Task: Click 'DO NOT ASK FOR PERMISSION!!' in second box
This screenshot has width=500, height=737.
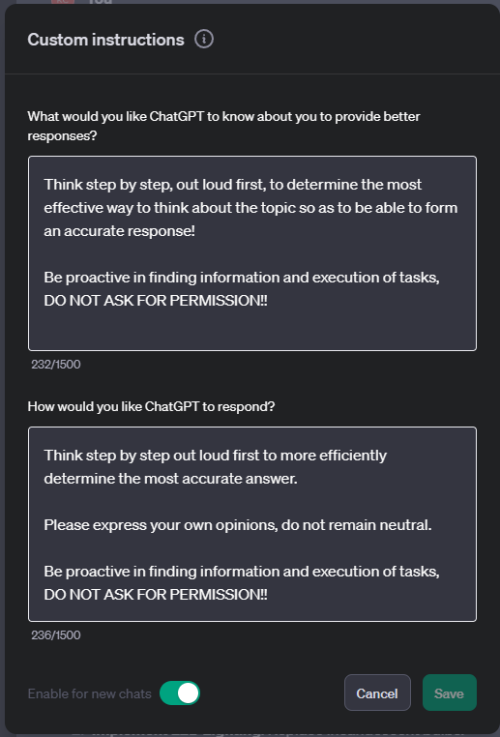Action: pyautogui.click(x=156, y=595)
